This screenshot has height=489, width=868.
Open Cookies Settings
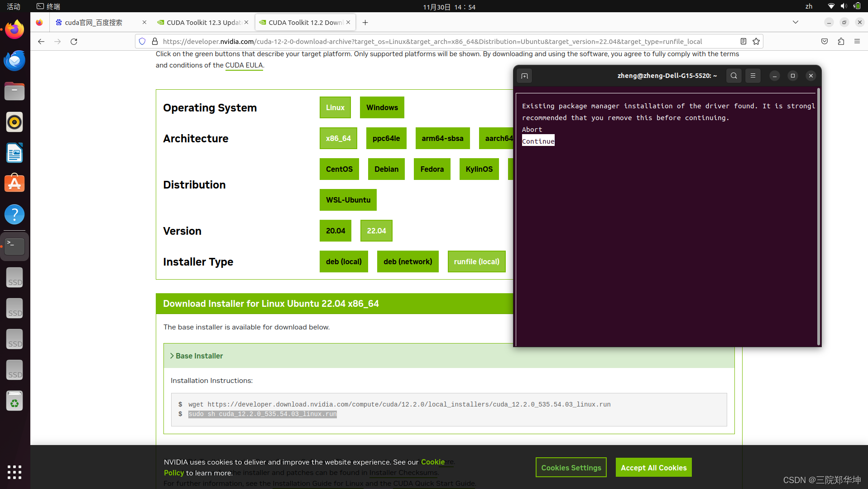coord(571,468)
